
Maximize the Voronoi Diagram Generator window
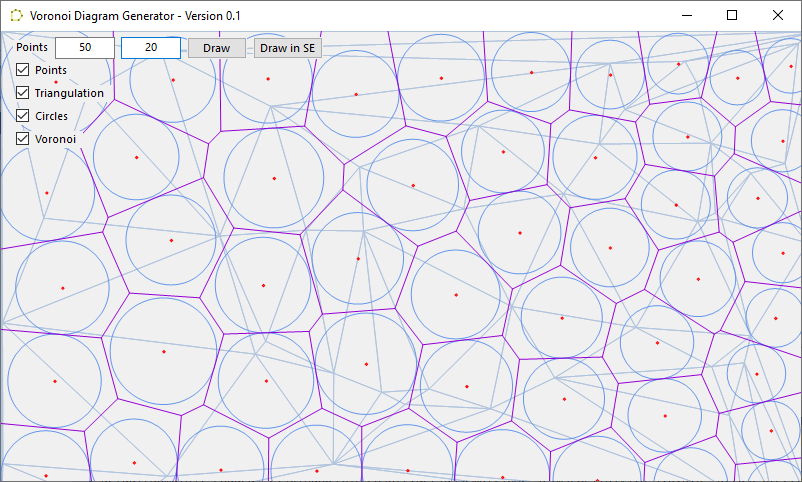coord(732,15)
